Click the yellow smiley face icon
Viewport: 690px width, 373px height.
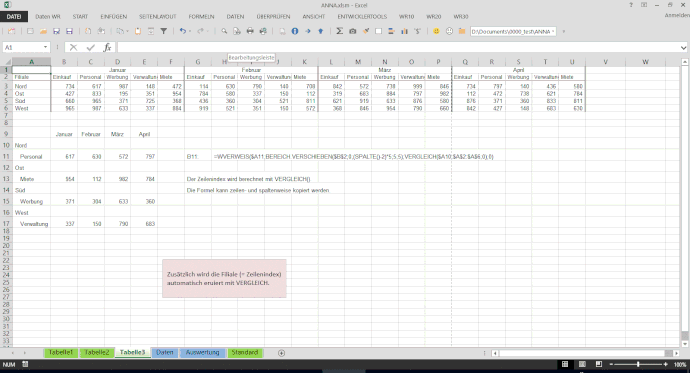click(436, 31)
